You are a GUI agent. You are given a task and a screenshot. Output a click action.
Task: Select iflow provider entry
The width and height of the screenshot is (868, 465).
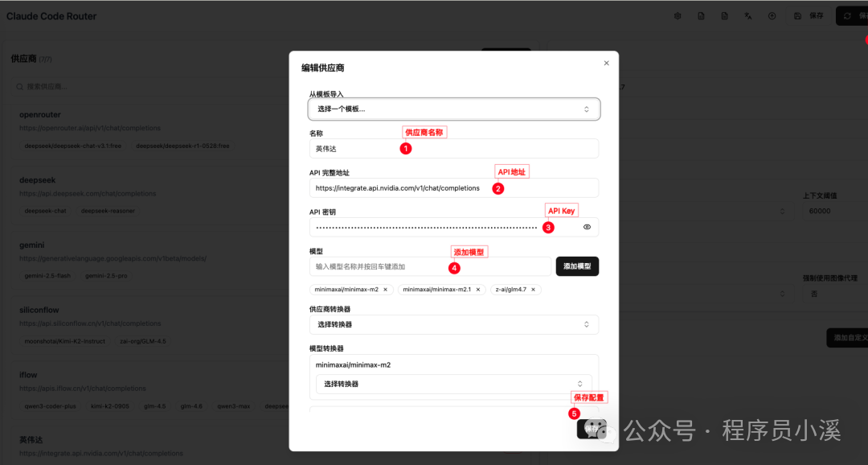[x=28, y=375]
